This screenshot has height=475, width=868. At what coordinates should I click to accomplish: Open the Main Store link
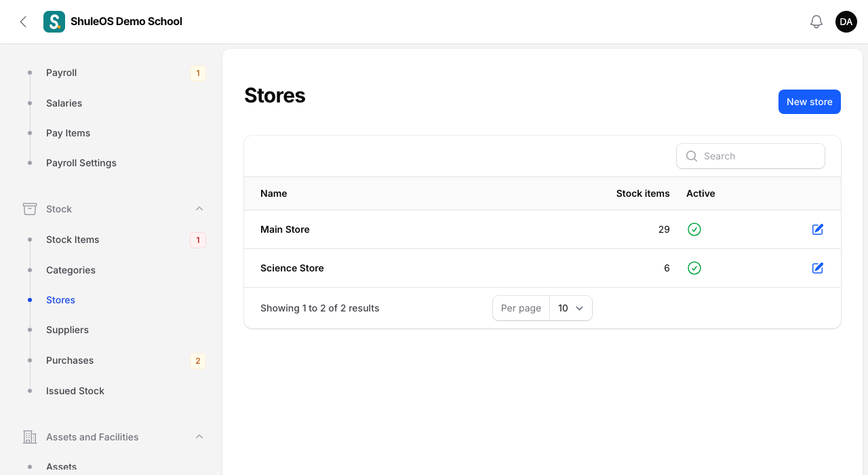(285, 229)
